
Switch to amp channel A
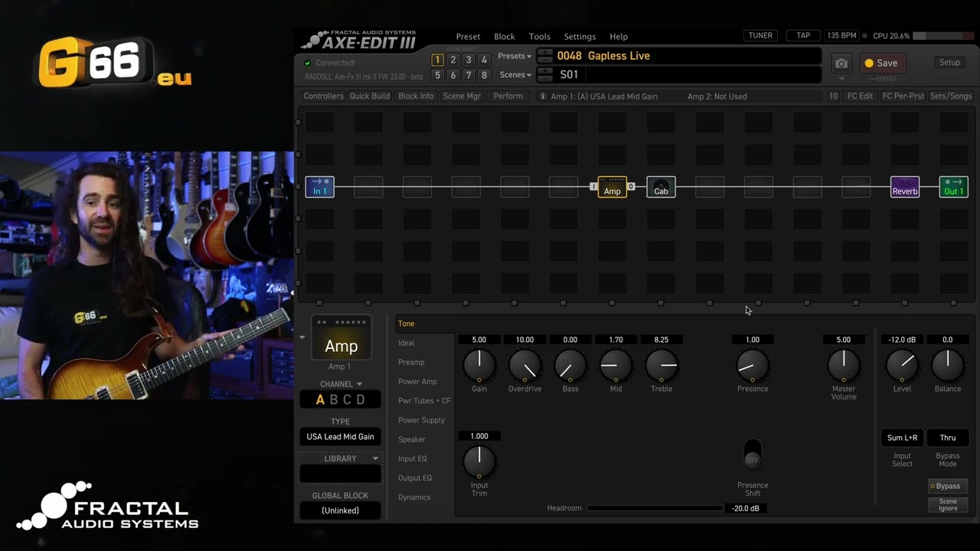(320, 399)
